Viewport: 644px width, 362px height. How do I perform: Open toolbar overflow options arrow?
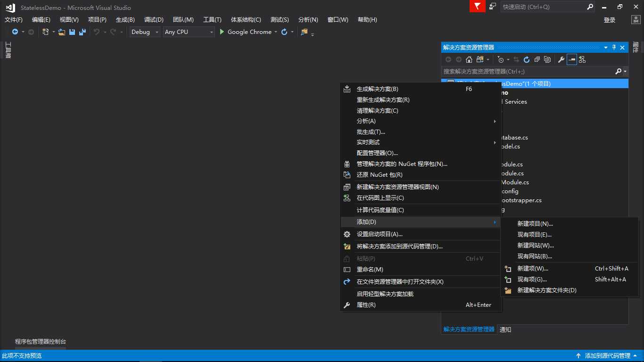coord(313,34)
